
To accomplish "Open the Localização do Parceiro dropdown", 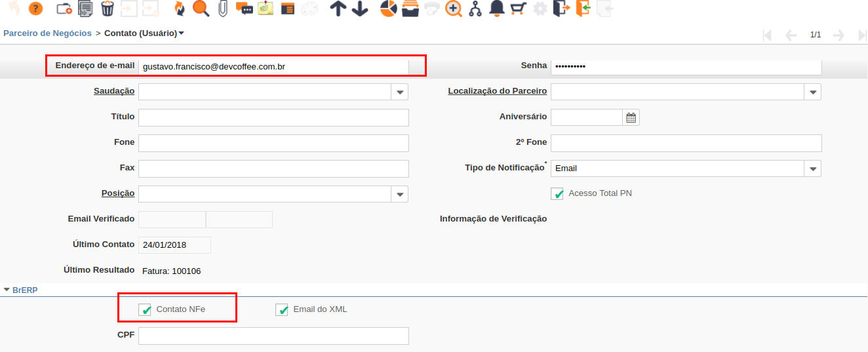I will [813, 92].
